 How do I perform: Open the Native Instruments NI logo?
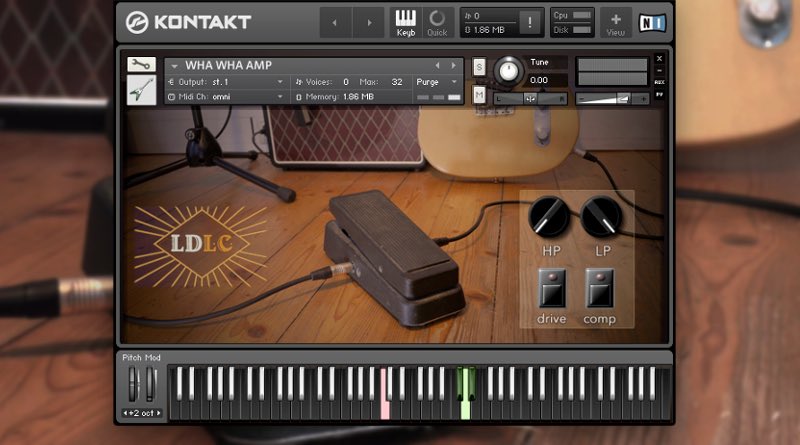[653, 22]
